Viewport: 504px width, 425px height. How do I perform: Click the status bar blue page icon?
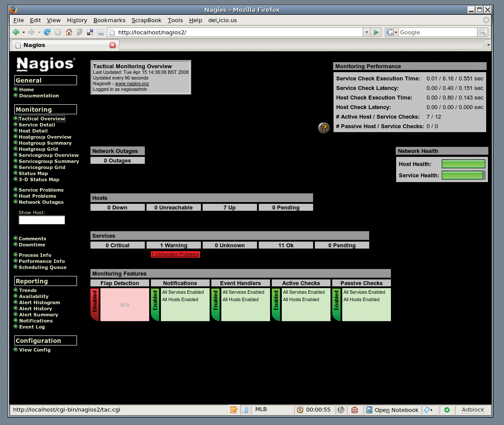pos(245,410)
